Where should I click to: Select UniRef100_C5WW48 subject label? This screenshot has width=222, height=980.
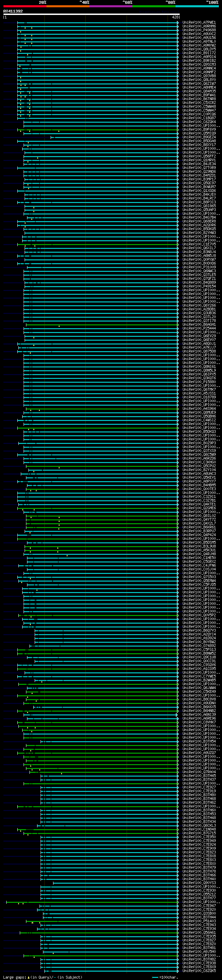pos(199,106)
